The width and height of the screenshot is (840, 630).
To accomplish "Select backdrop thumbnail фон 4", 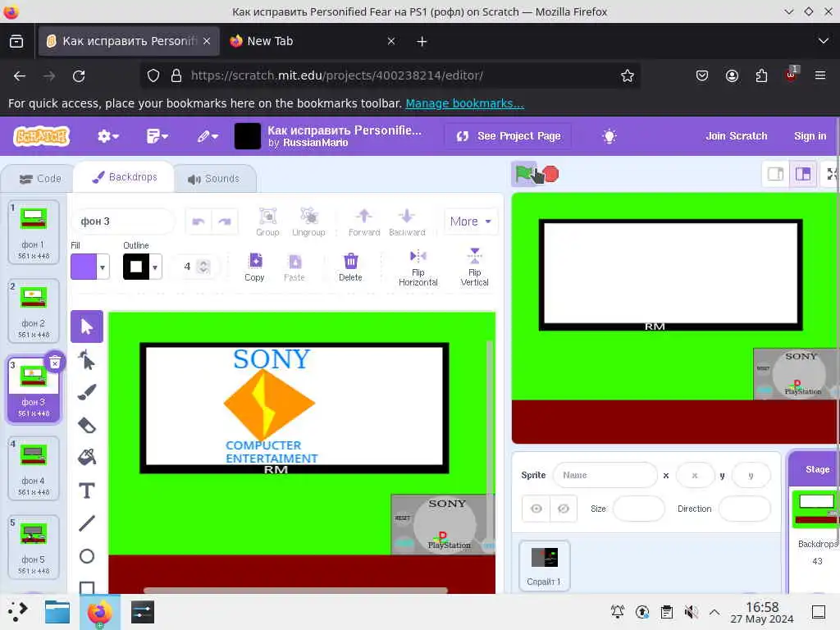I will click(x=33, y=468).
